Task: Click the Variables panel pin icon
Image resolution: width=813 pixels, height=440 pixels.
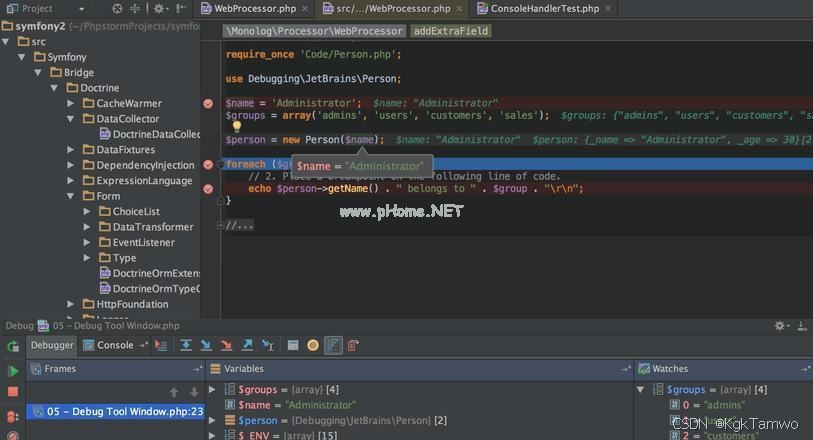Action: 626,369
